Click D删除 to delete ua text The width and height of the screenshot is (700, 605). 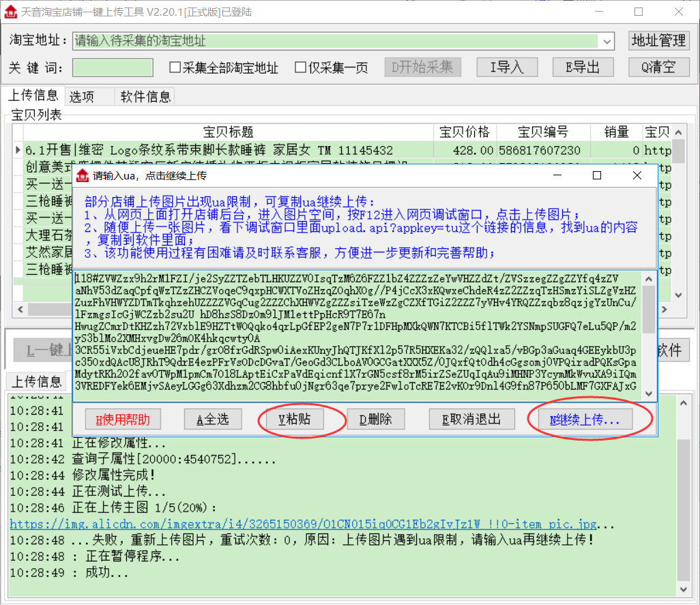[x=377, y=419]
